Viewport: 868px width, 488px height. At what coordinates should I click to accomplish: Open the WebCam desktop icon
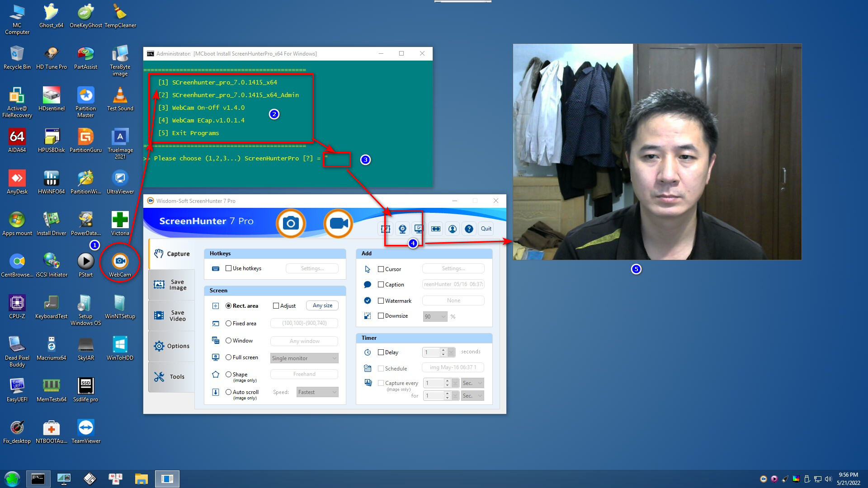tap(120, 265)
